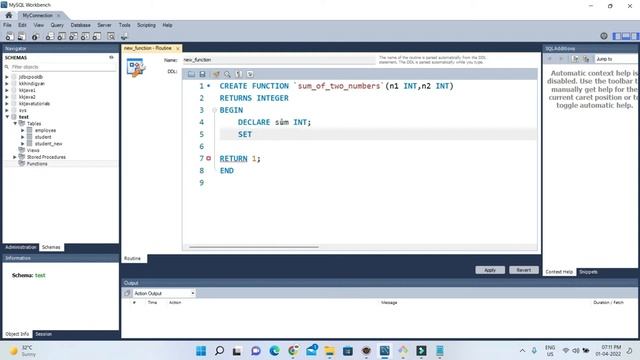Viewport: 640px width, 360px height.
Task: Expand the kkhindigyan schema
Action: [7, 84]
